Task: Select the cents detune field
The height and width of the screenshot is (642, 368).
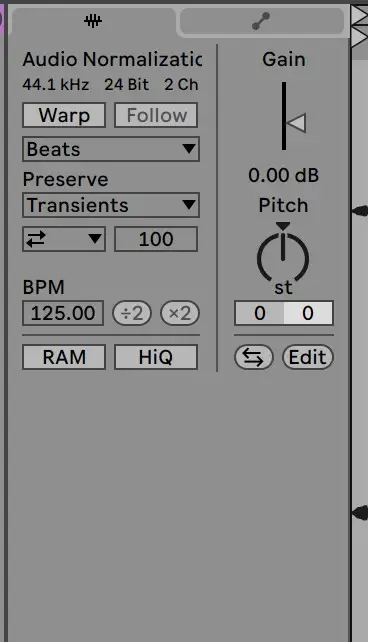Action: click(308, 313)
